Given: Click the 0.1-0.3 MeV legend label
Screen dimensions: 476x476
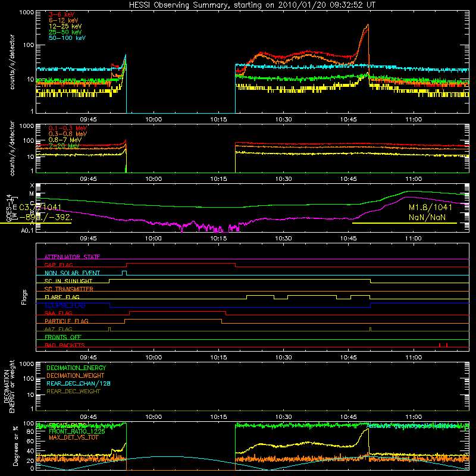Looking at the screenshot, I should point(68,128).
